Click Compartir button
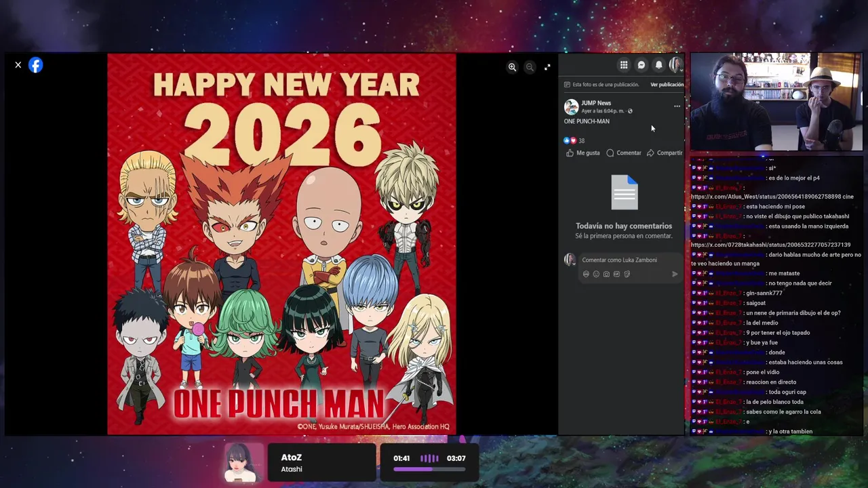The width and height of the screenshot is (868, 488). coord(665,153)
